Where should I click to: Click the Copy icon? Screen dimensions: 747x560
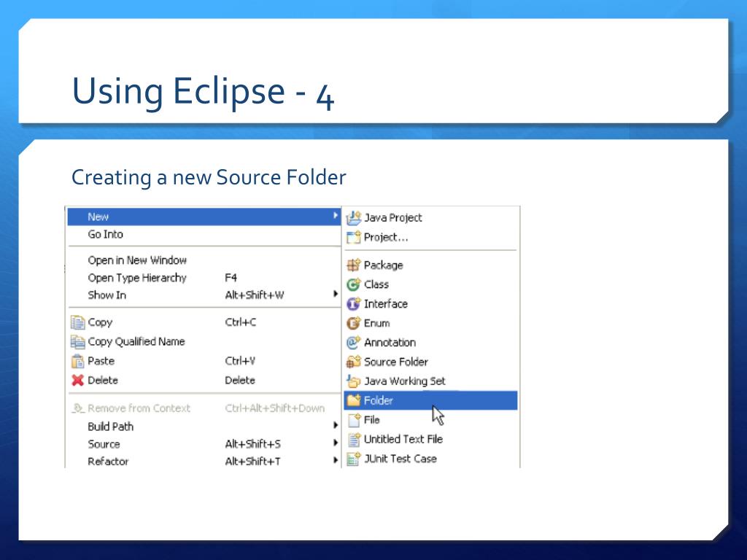coord(77,322)
